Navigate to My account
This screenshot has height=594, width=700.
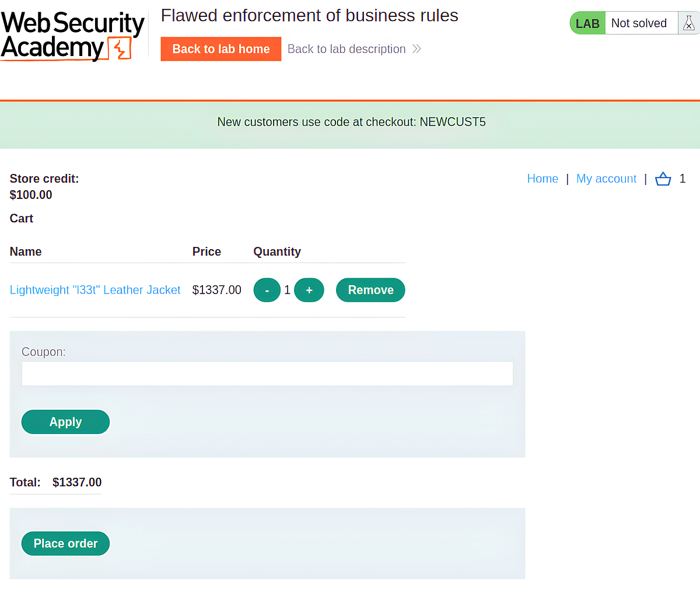pyautogui.click(x=606, y=179)
